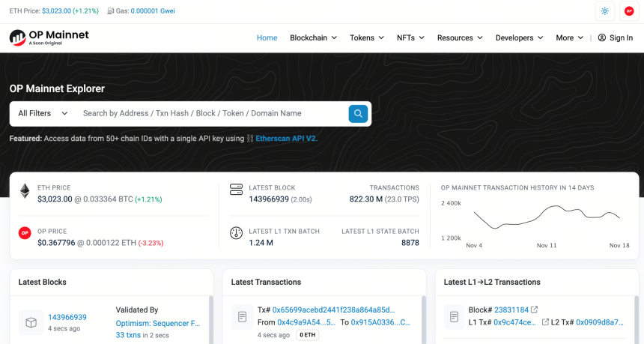This screenshot has height=344, width=644.
Task: Open the NFTs navigation menu
Action: point(410,37)
